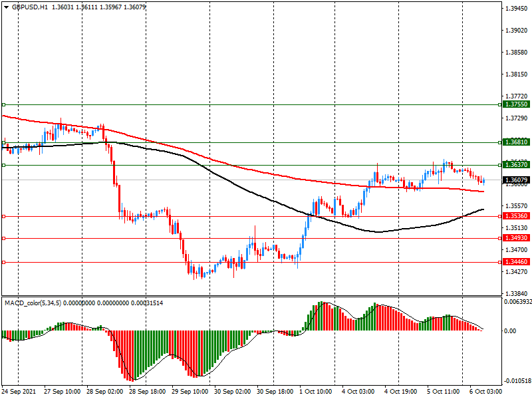Viewport: 532px width, 399px height.
Task: Click the 1.38150 price scale value
Action: click(517, 74)
